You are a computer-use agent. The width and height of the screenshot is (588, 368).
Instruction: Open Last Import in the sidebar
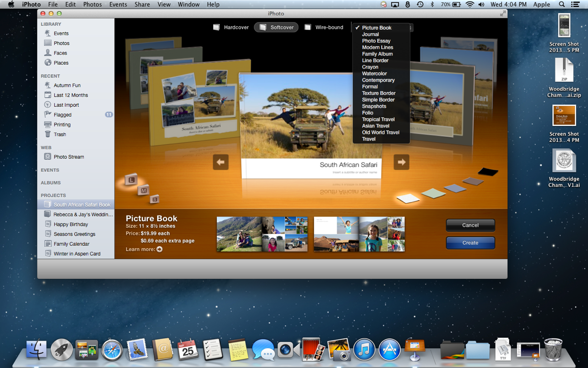pyautogui.click(x=66, y=105)
